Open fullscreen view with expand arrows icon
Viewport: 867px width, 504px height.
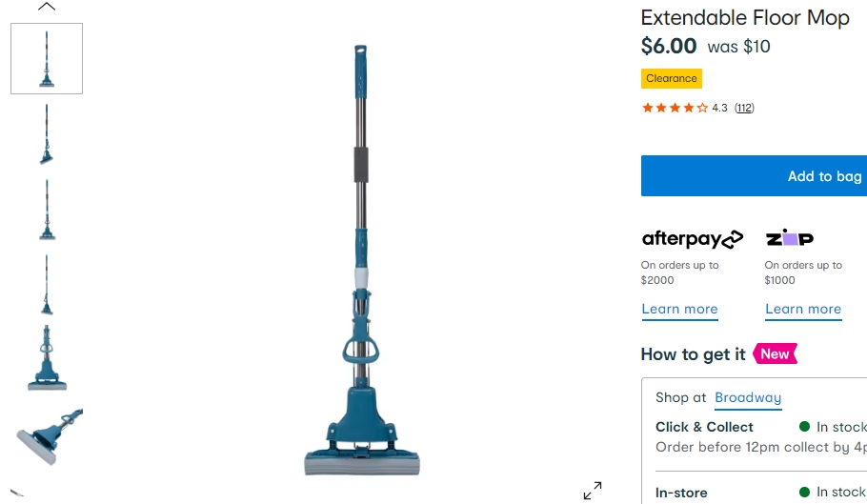point(593,490)
